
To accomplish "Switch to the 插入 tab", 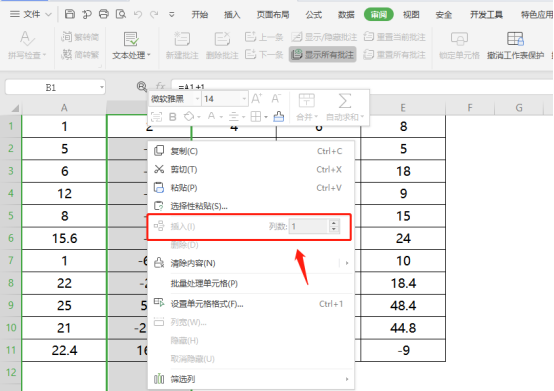I will coord(232,14).
